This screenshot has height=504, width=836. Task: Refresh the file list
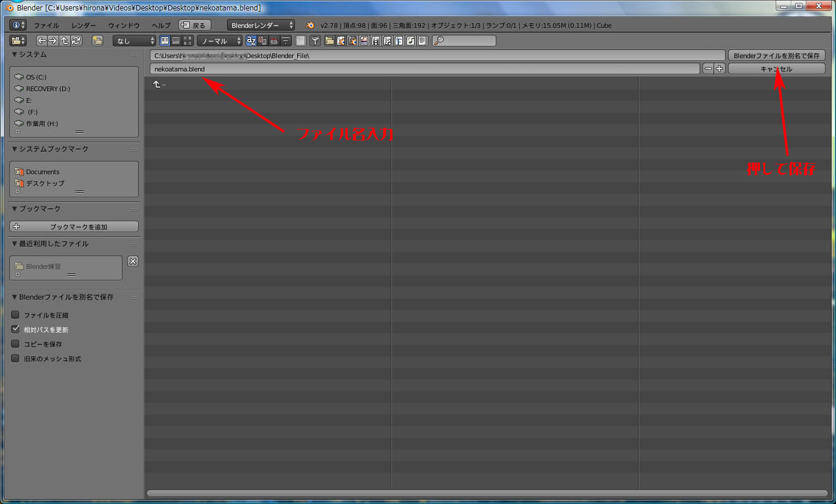(76, 41)
